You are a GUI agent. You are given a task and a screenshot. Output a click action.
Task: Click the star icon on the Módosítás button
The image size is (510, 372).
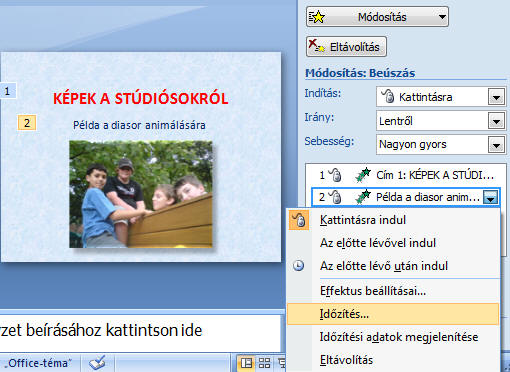317,17
